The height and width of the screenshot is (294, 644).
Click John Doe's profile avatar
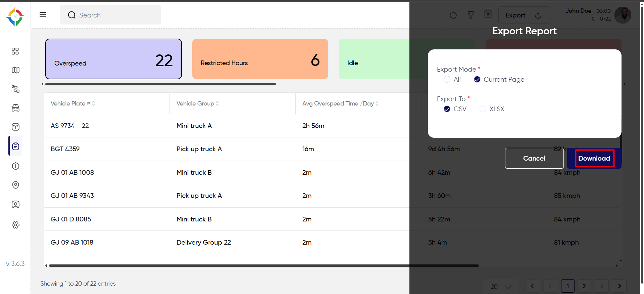(x=623, y=15)
